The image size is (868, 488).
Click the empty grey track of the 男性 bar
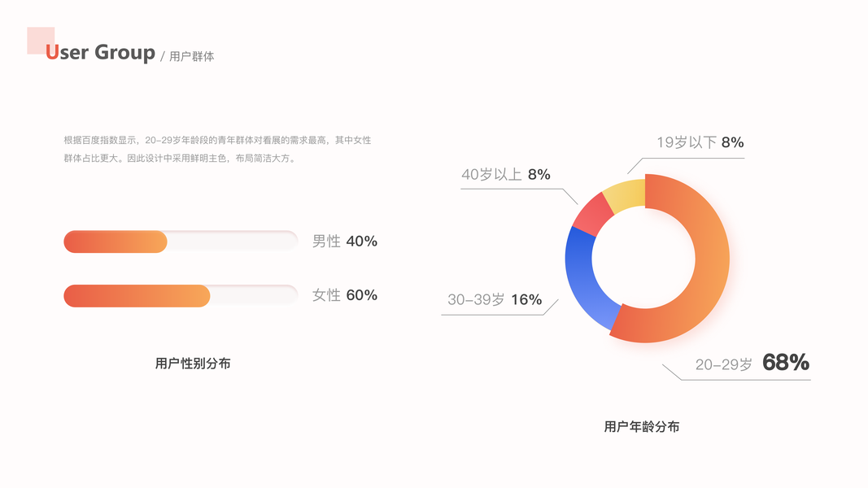(x=233, y=242)
